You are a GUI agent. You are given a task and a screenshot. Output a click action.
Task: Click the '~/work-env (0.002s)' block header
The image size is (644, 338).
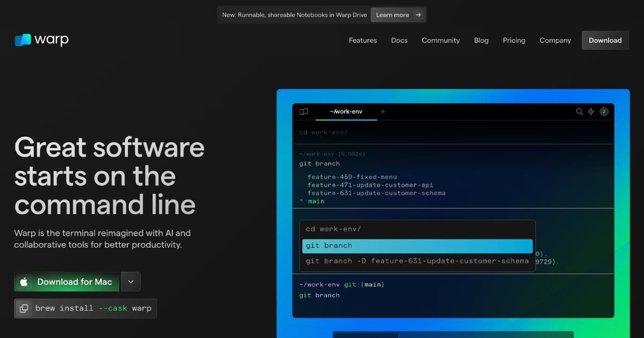pyautogui.click(x=332, y=154)
